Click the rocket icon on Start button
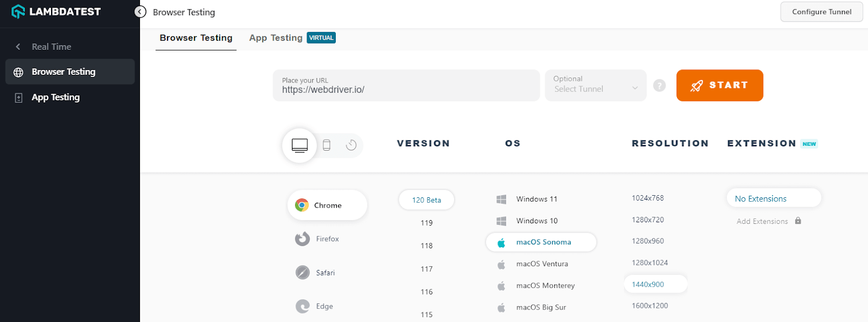868x322 pixels. (697, 85)
